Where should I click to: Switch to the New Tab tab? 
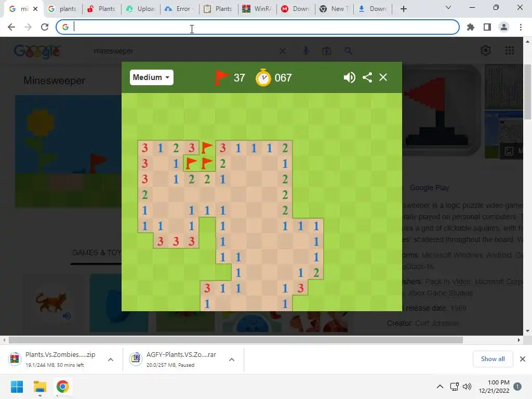tap(334, 9)
